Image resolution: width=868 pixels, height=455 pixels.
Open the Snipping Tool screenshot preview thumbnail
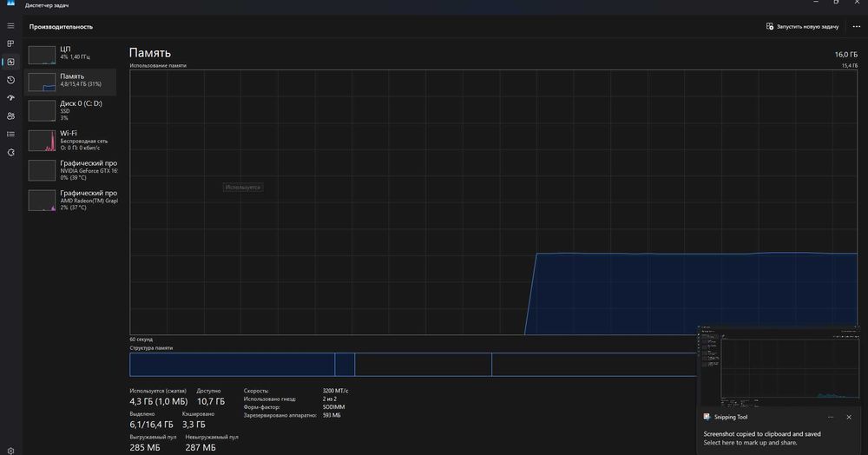pyautogui.click(x=779, y=366)
